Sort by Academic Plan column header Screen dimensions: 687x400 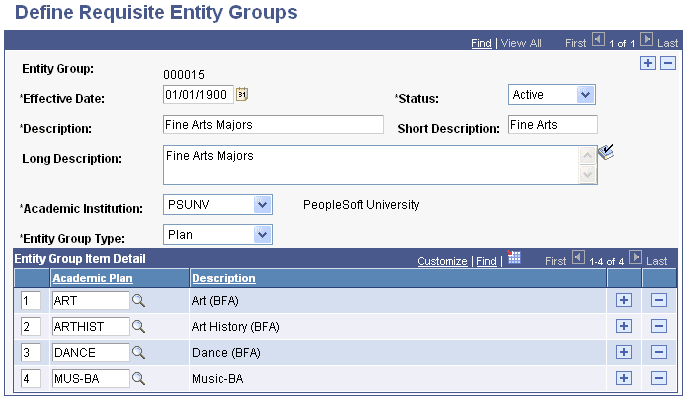[x=92, y=278]
